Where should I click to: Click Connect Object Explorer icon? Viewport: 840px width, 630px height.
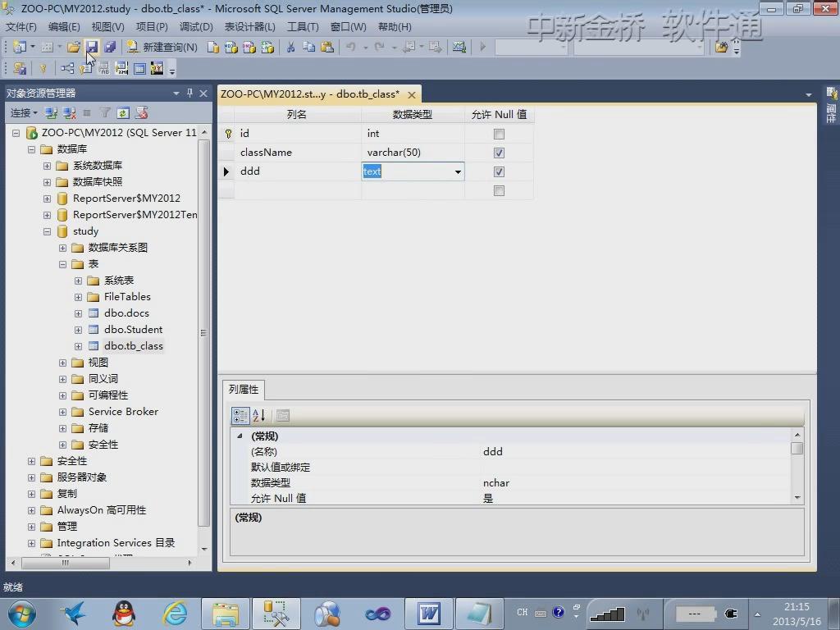tap(52, 113)
